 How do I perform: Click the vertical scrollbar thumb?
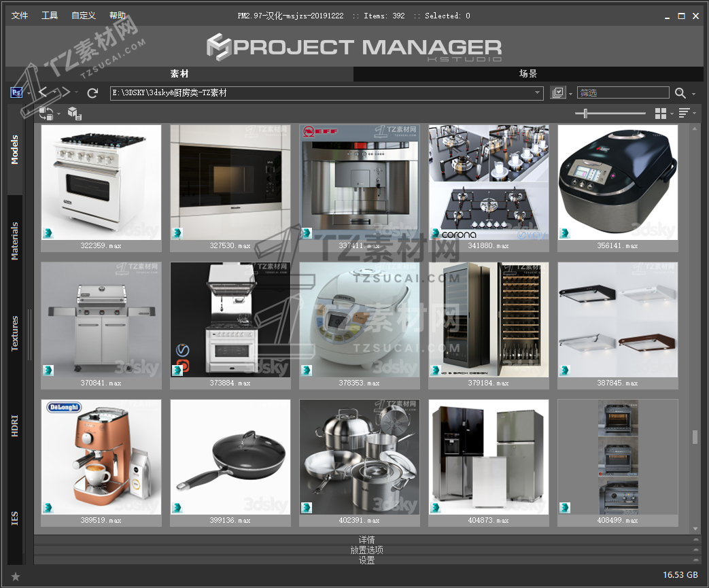click(x=695, y=437)
